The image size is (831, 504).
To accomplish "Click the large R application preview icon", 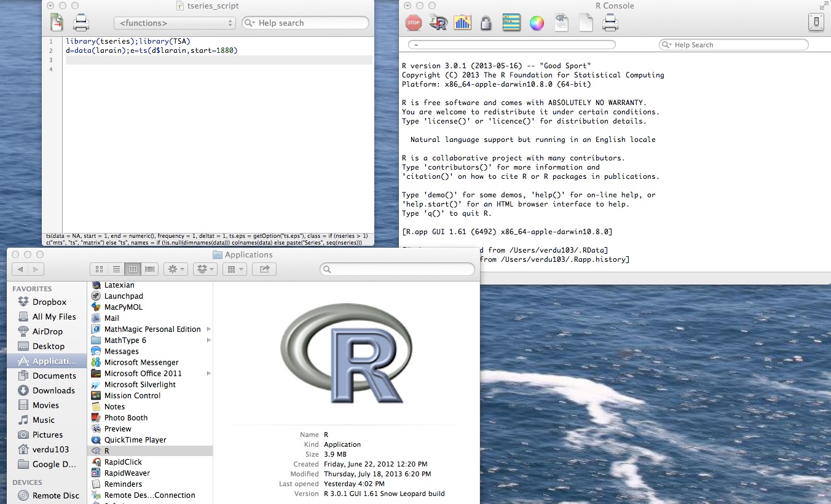I will click(346, 353).
